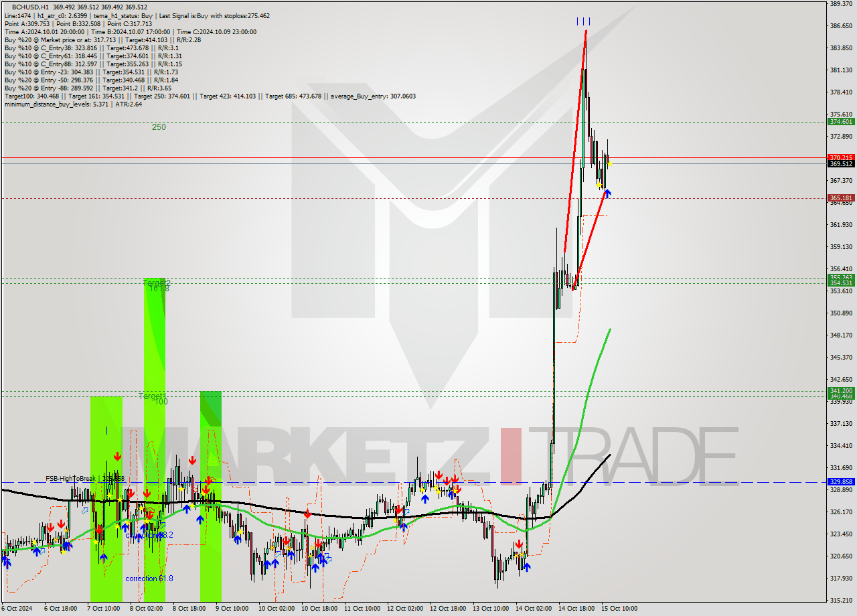The height and width of the screenshot is (616, 857).
Task: Click the blue buy arrow below latest candles
Action: (x=607, y=194)
